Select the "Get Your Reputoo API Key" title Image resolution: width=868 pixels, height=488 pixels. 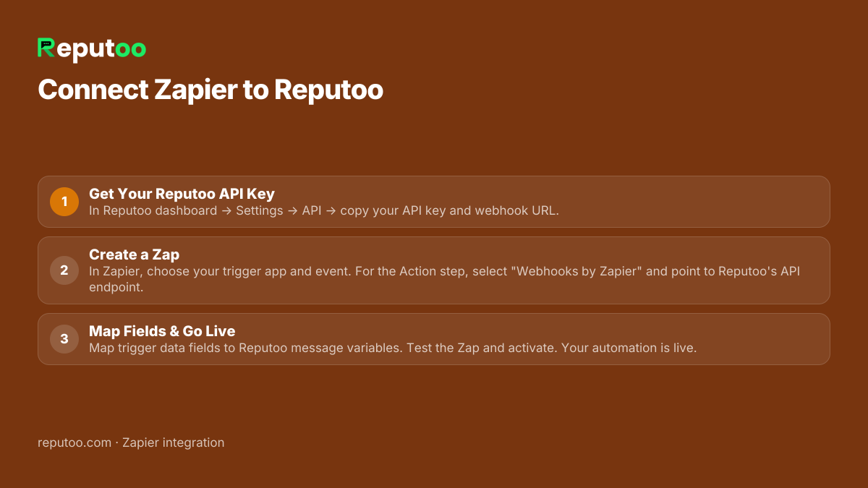coord(182,194)
